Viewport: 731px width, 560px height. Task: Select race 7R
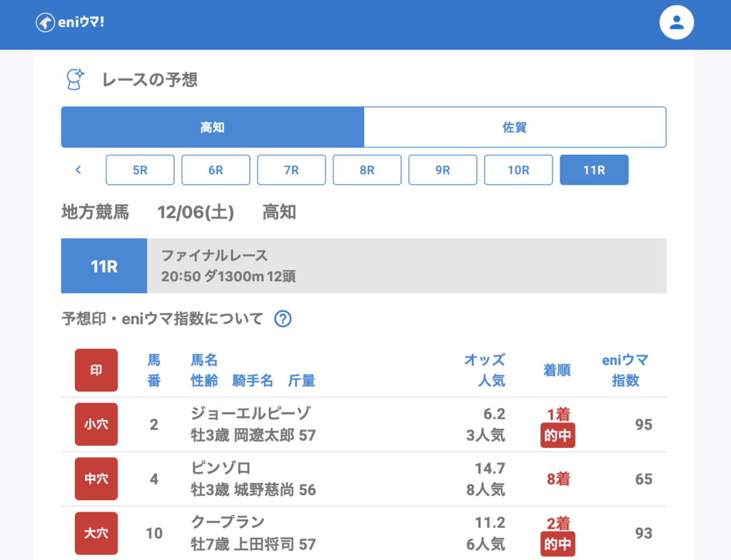(x=291, y=170)
